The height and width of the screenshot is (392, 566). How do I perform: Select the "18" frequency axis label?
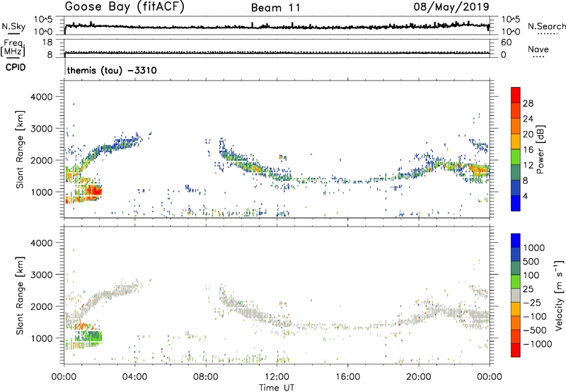pos(47,42)
